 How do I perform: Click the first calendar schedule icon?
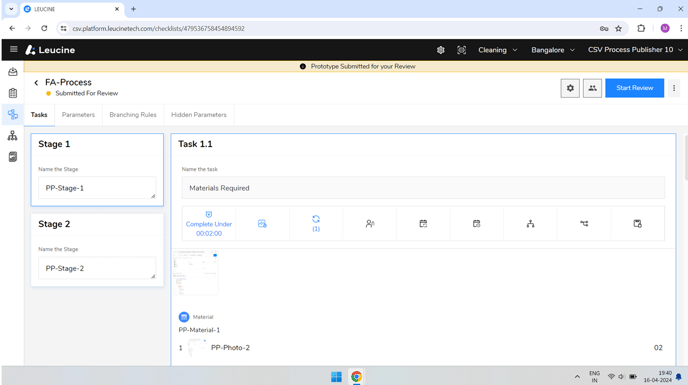[423, 223]
